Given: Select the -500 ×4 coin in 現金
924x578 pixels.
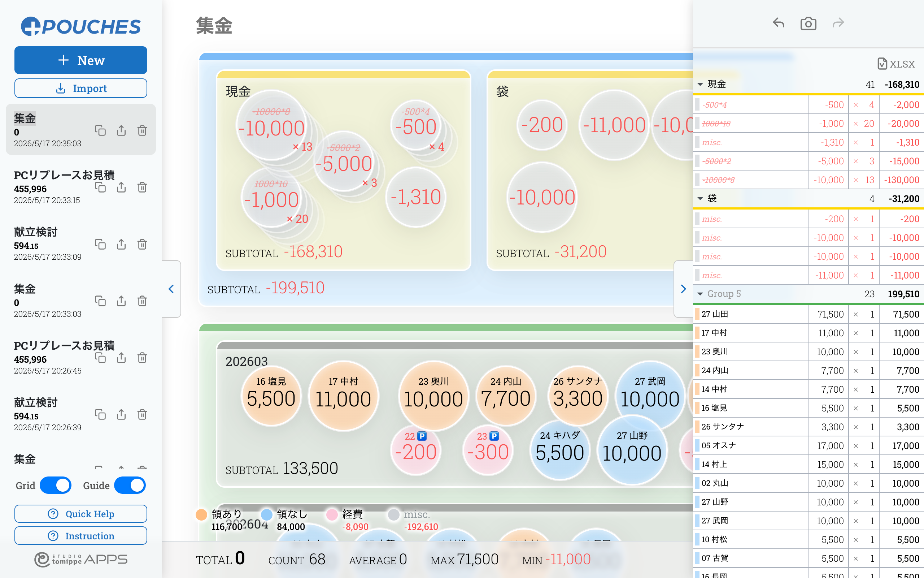Looking at the screenshot, I should [416, 125].
